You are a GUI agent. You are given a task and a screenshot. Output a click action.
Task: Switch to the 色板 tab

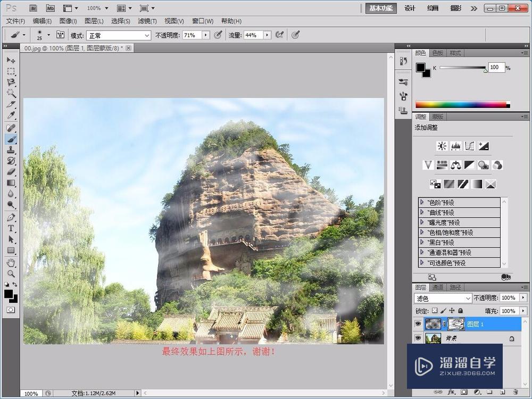[x=438, y=53]
